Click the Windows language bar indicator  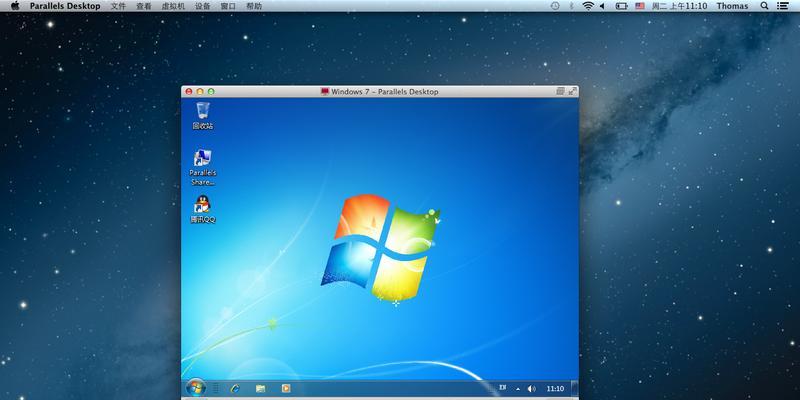click(502, 388)
